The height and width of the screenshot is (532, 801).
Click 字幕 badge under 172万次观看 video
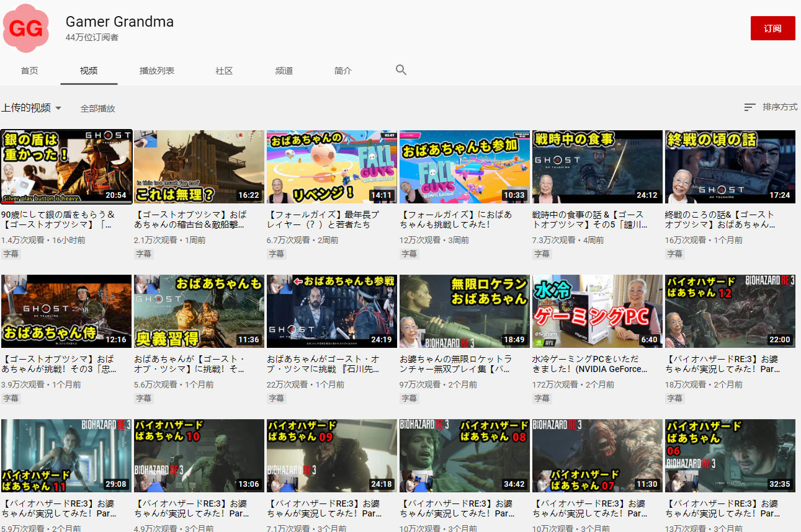click(542, 399)
